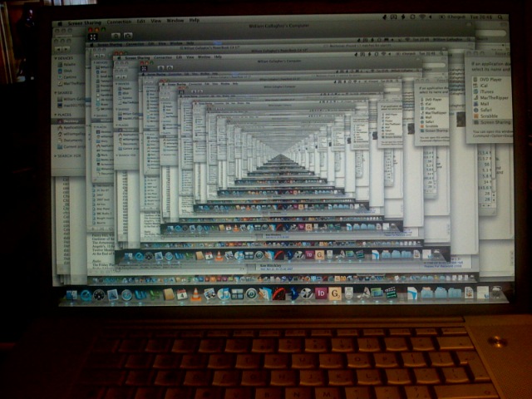Select Desktop in leftmost Finder sidebar
This screenshot has width=532, height=399.
(68, 121)
